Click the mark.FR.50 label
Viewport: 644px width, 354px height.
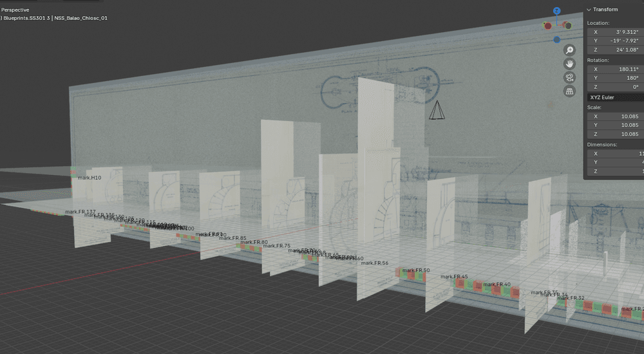(416, 270)
